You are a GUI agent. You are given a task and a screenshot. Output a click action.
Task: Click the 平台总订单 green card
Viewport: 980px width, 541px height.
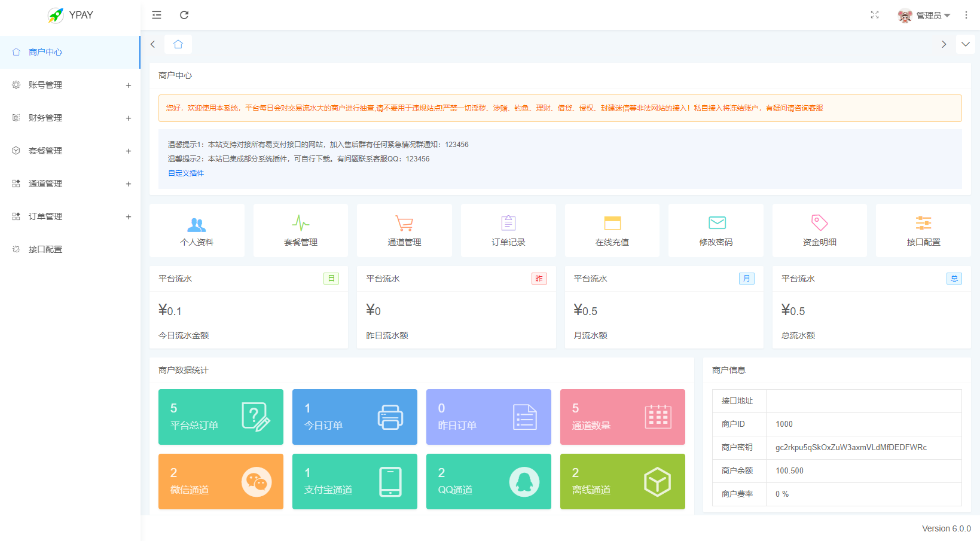coord(221,417)
